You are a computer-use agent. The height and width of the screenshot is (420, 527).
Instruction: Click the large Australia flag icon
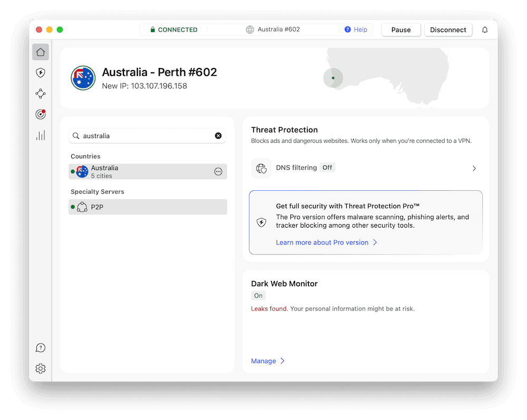point(83,78)
